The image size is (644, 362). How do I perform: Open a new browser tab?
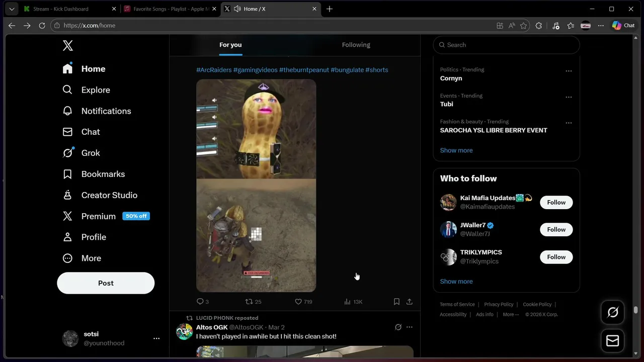[330, 9]
